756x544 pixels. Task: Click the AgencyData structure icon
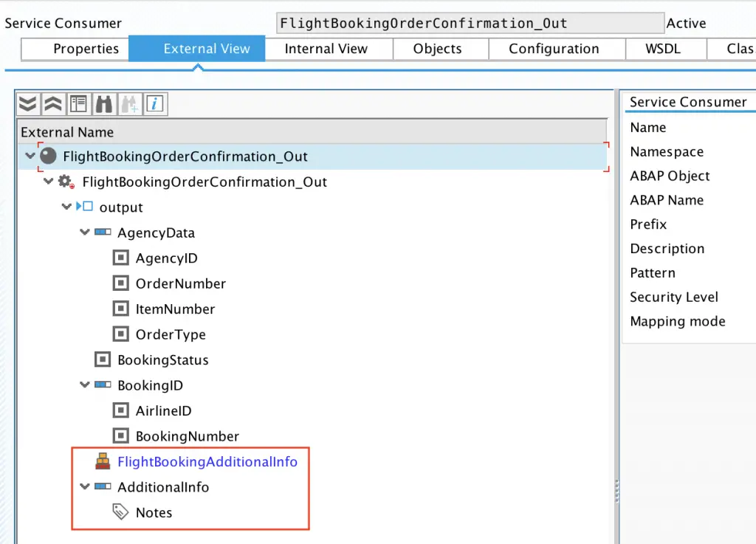point(103,233)
